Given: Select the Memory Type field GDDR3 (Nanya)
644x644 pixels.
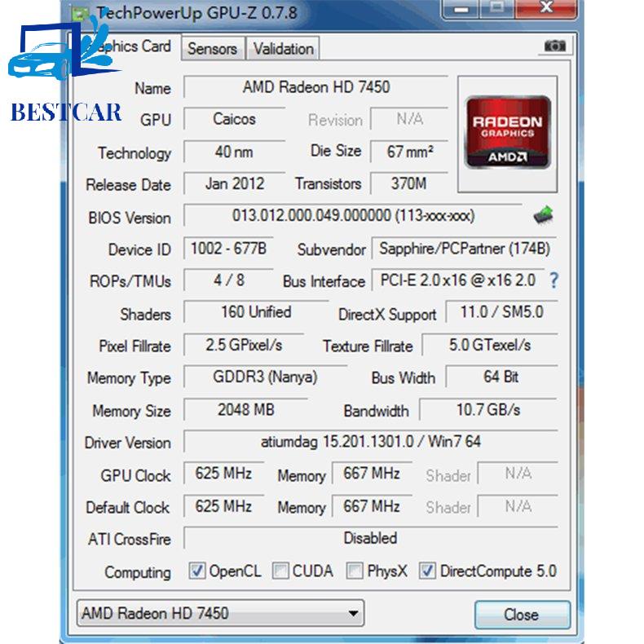Looking at the screenshot, I should pyautogui.click(x=265, y=377).
